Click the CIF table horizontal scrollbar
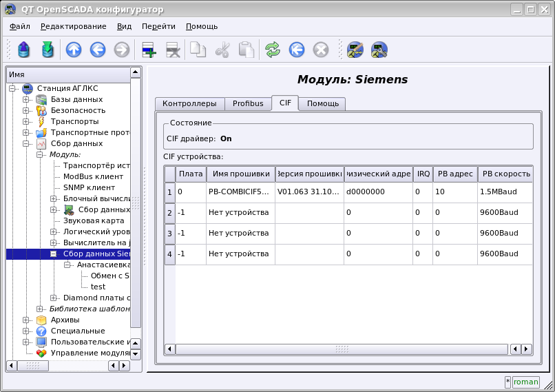Viewport: 555px width, 392px height. pos(342,349)
